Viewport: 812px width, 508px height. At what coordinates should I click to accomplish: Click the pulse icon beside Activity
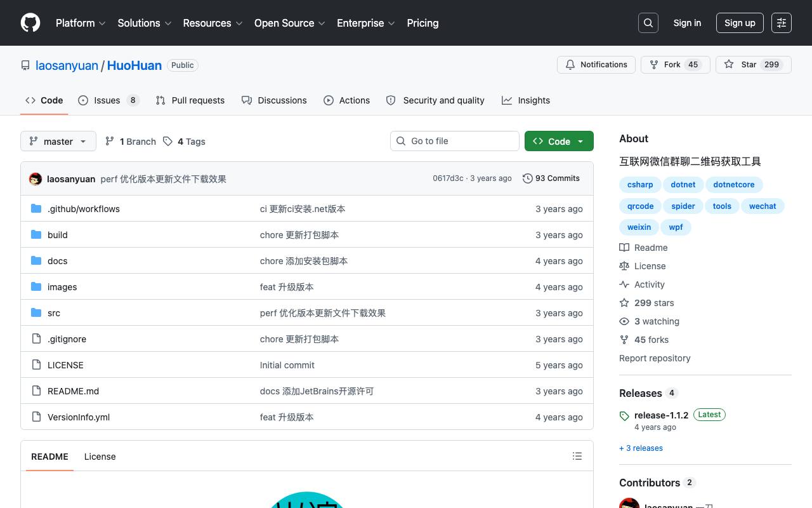(624, 284)
